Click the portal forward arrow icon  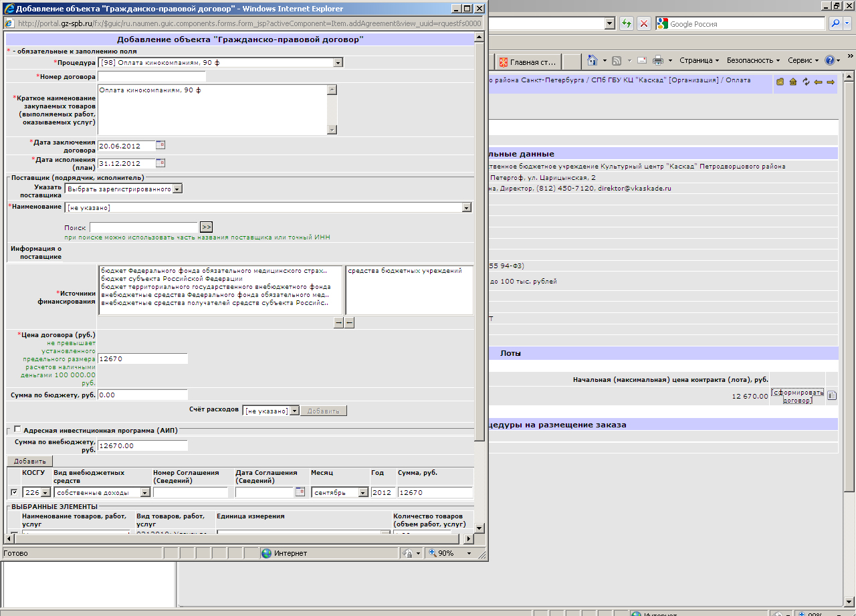click(831, 82)
